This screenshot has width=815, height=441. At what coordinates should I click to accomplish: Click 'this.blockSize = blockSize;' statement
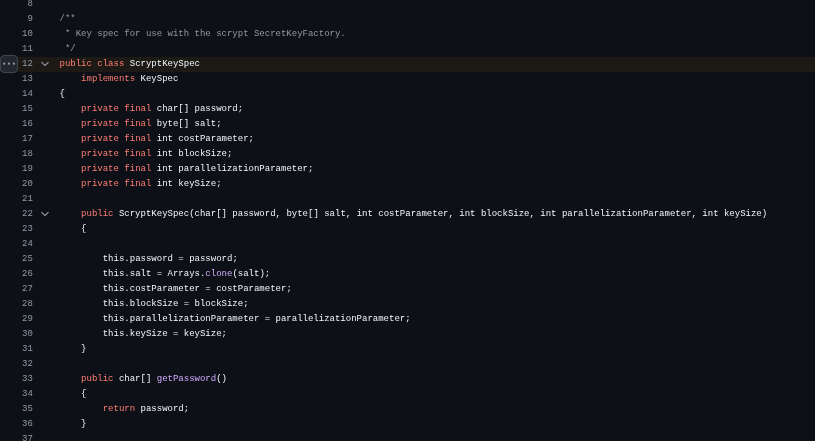pos(175,303)
